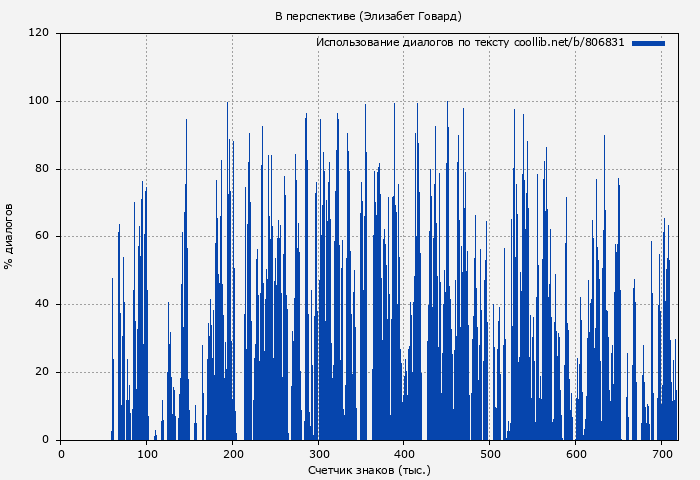Select the 500 tick label on horizontal axis
The height and width of the screenshot is (480, 700).
[x=490, y=454]
